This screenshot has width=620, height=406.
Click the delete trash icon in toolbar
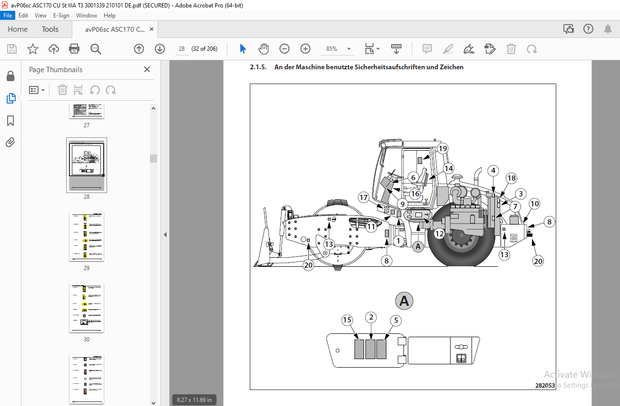pos(511,49)
